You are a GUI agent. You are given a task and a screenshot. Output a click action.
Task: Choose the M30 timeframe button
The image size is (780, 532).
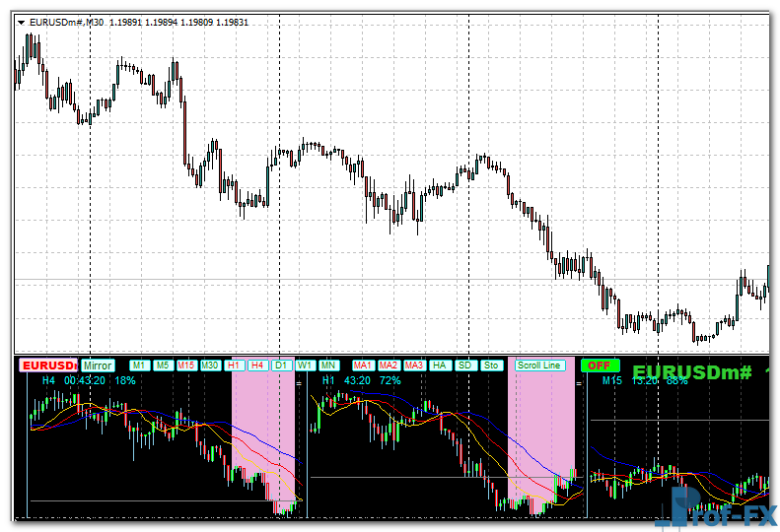[210, 366]
